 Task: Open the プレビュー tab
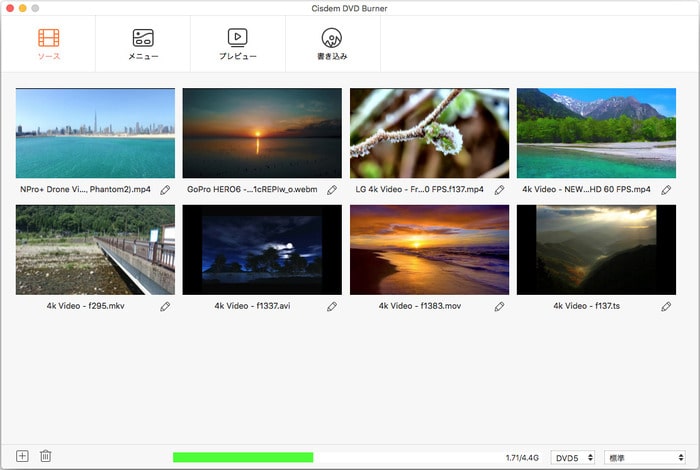(238, 45)
